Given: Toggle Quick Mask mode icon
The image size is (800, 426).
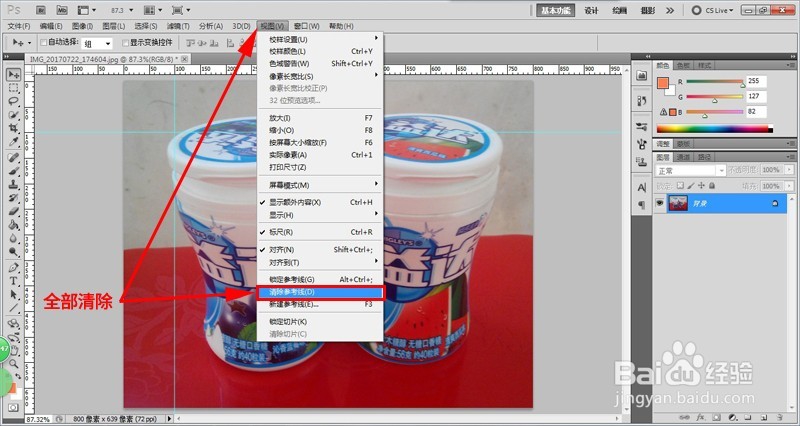Looking at the screenshot, I should pos(14,408).
